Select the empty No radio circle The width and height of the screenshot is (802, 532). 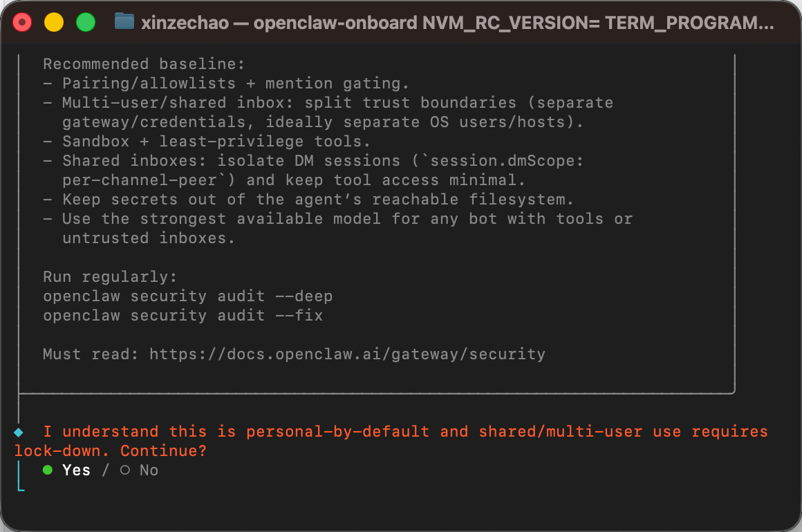[125, 470]
